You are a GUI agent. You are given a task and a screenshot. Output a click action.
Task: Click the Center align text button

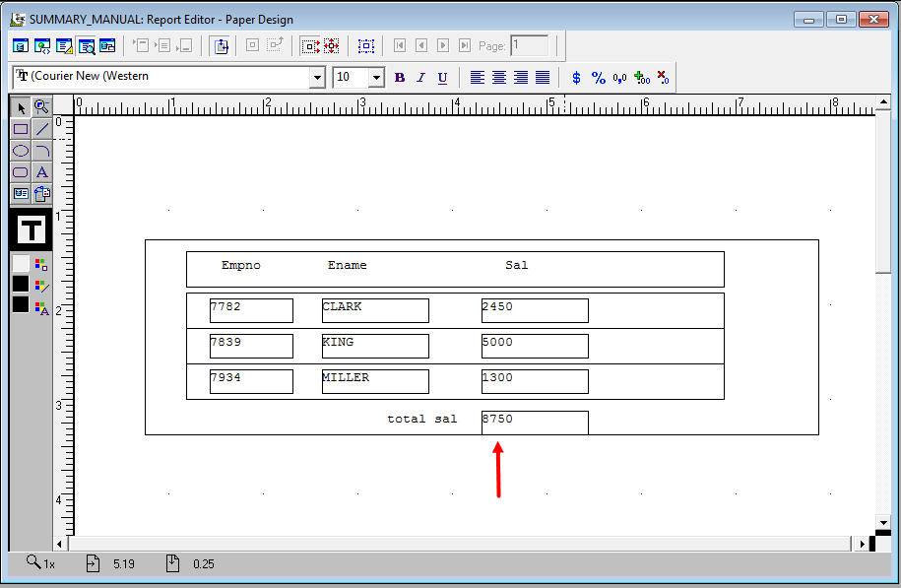coord(499,78)
